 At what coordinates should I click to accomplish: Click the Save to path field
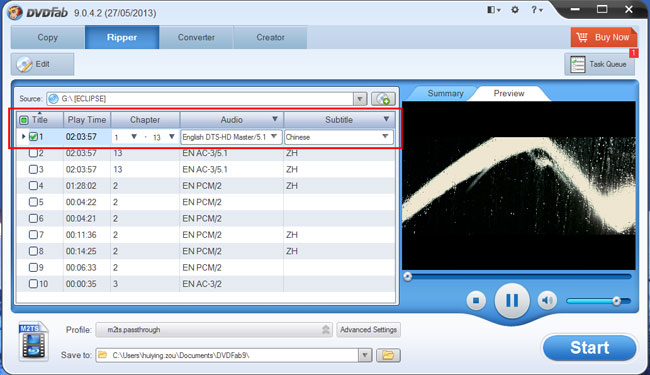click(227, 355)
